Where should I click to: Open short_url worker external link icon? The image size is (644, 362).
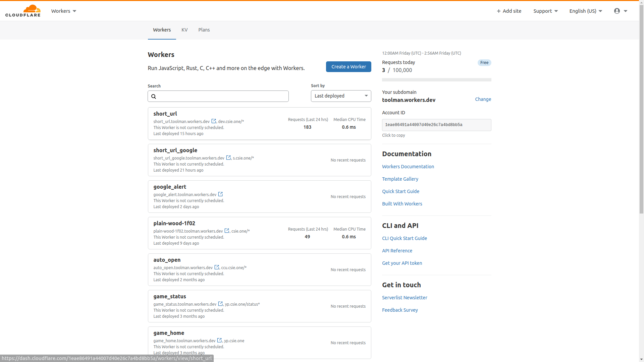[214, 121]
